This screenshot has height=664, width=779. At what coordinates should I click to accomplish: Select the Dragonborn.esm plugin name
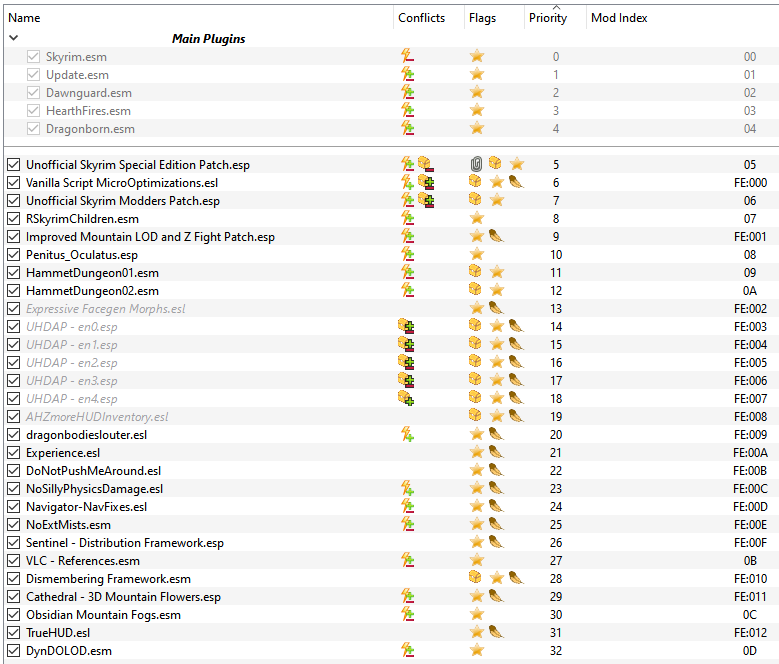90,129
